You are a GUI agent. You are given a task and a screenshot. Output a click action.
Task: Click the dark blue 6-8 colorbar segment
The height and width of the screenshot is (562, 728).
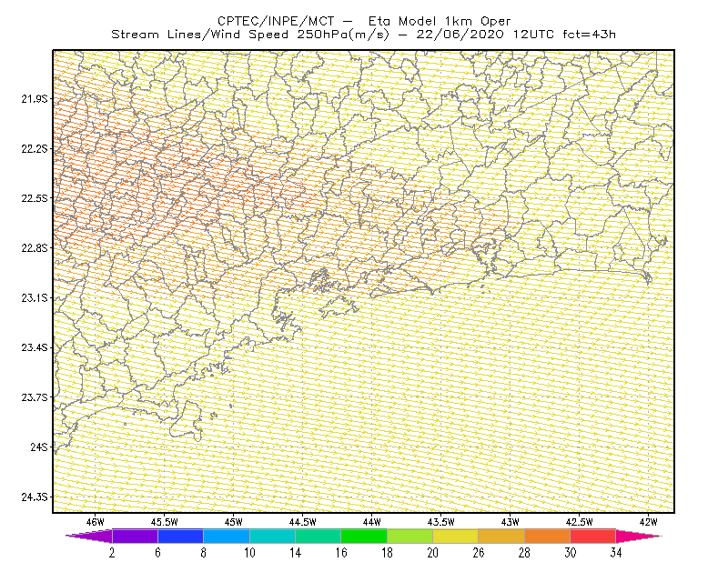pos(180,536)
